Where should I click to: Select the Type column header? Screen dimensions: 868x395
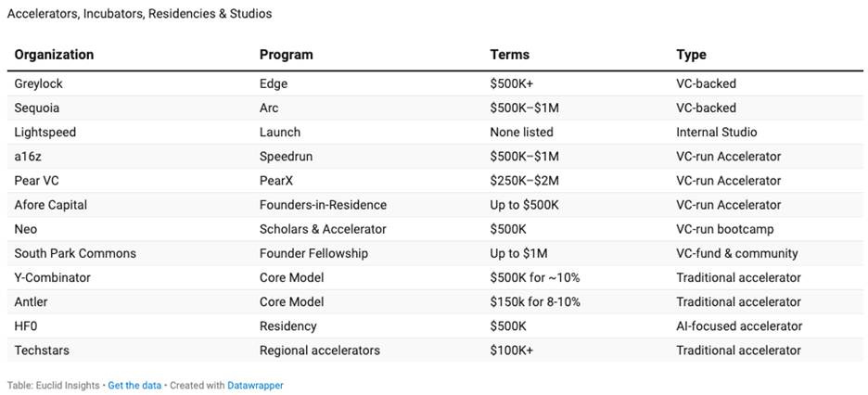coord(691,55)
